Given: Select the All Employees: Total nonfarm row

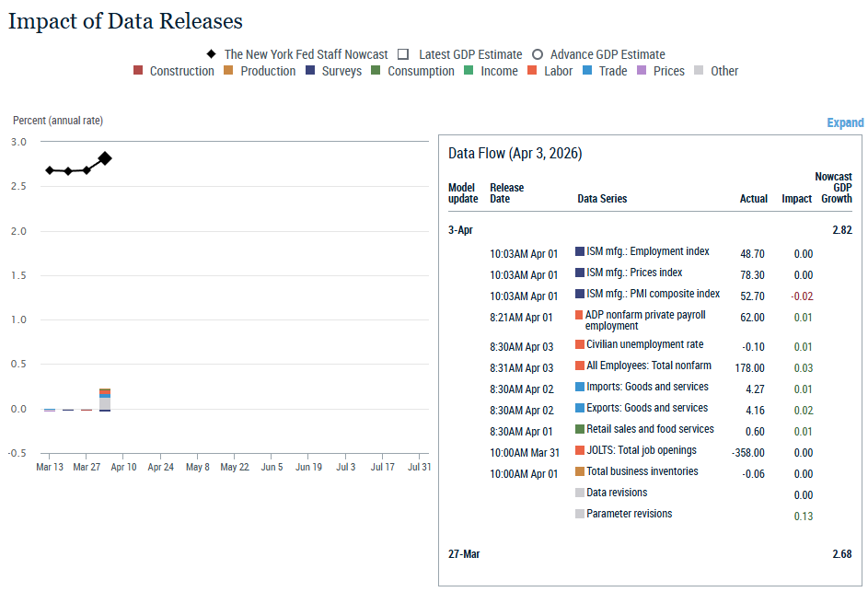Looking at the screenshot, I should coord(648,366).
